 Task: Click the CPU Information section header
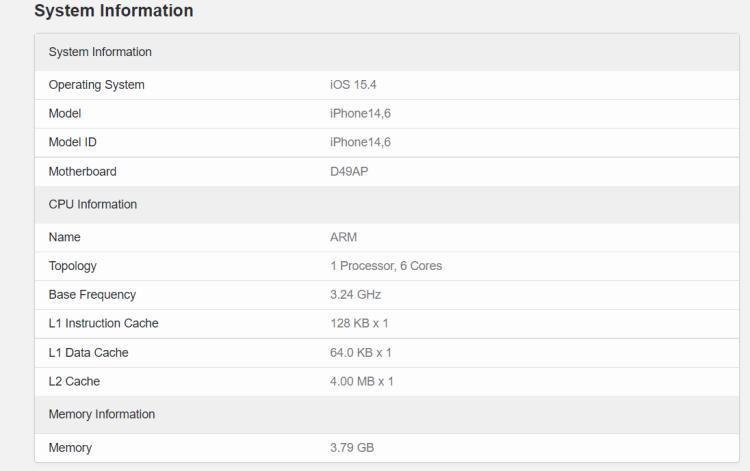point(93,204)
